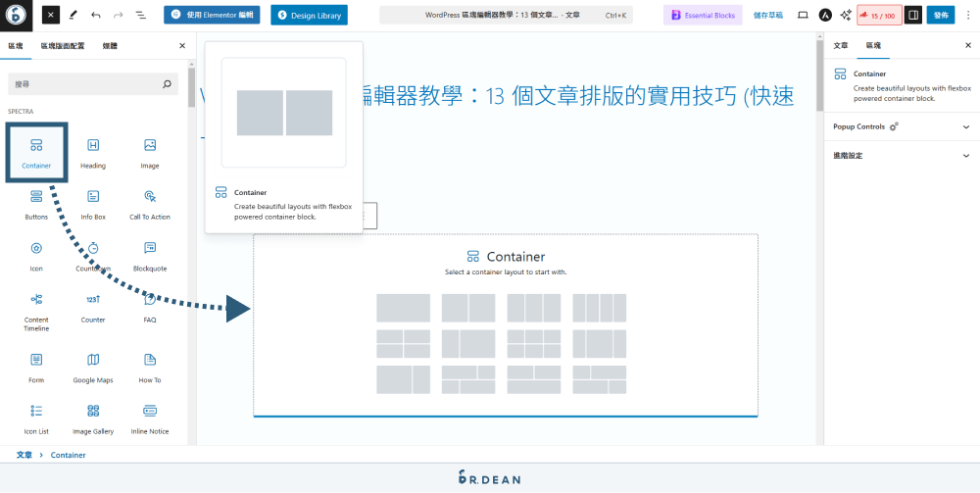This screenshot has height=493, width=980.
Task: Toggle the settings sidebar panel
Action: click(913, 15)
